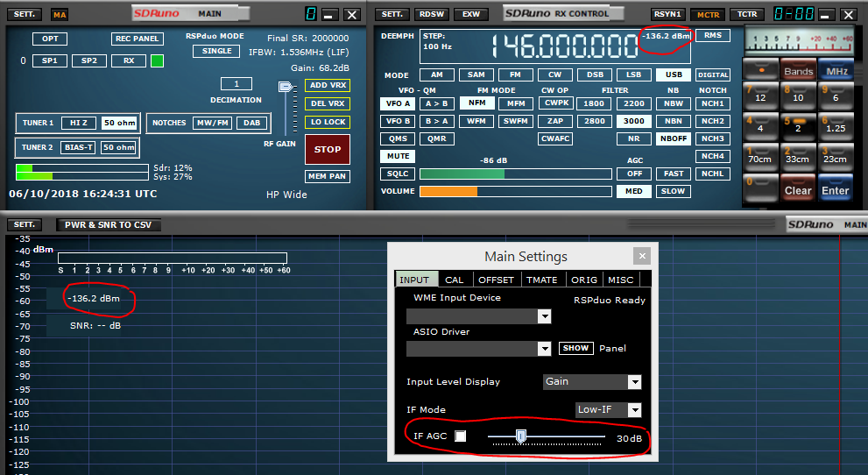Select USB mode
The height and width of the screenshot is (475, 868).
[674, 74]
